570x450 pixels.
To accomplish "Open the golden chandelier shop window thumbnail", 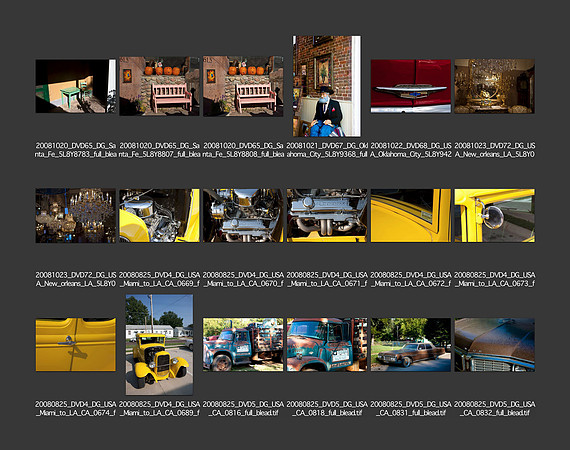I will [x=494, y=86].
